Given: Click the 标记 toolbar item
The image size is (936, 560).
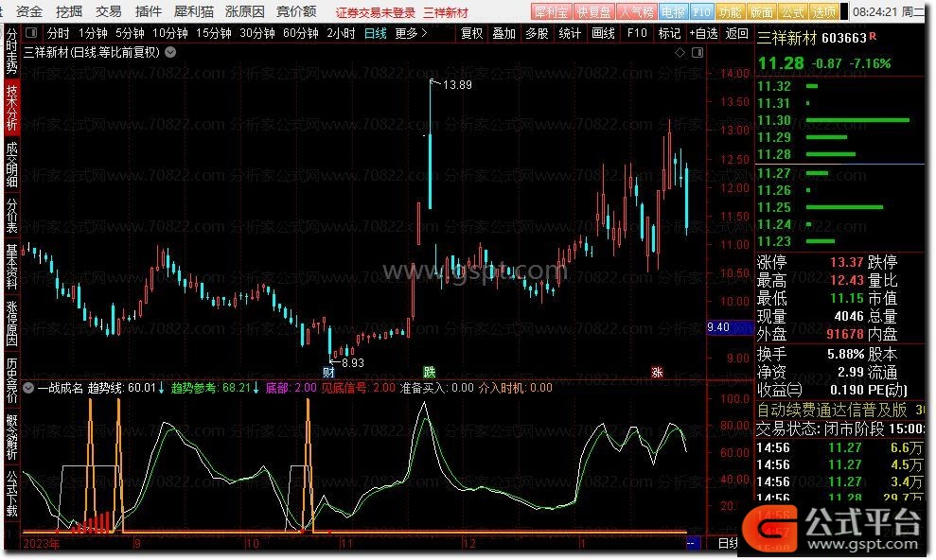Looking at the screenshot, I should (x=669, y=33).
